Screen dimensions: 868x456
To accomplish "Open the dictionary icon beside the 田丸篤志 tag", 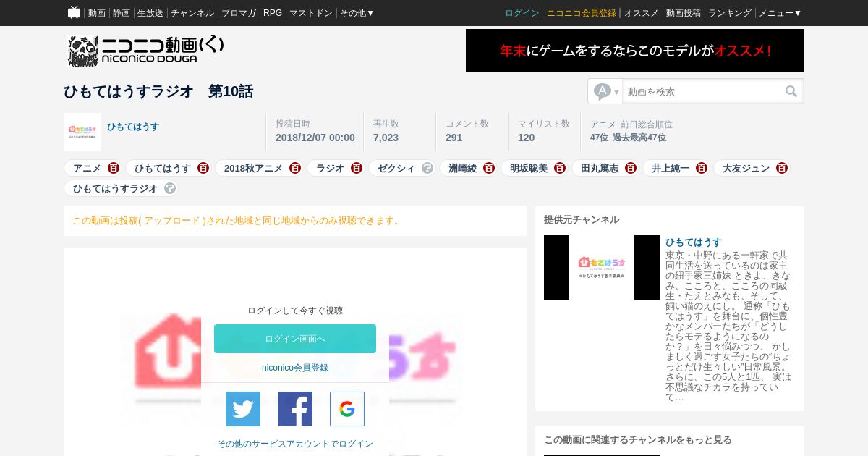I will point(631,168).
